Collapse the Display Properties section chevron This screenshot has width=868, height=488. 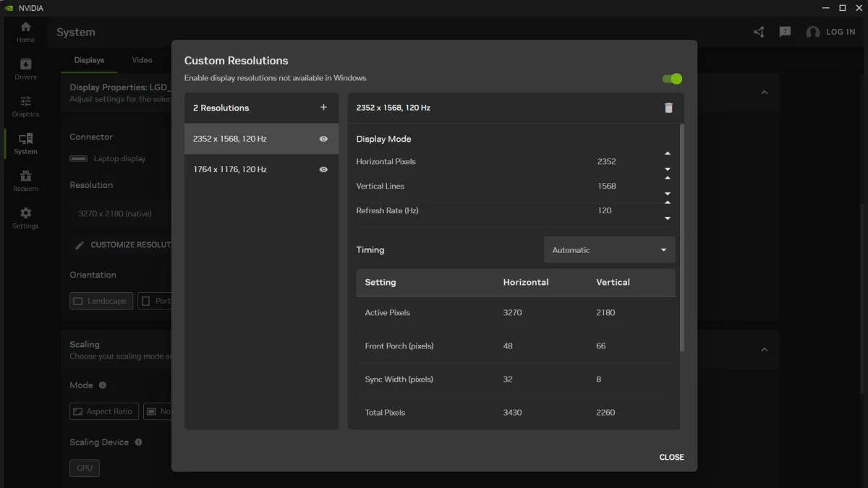(x=764, y=93)
